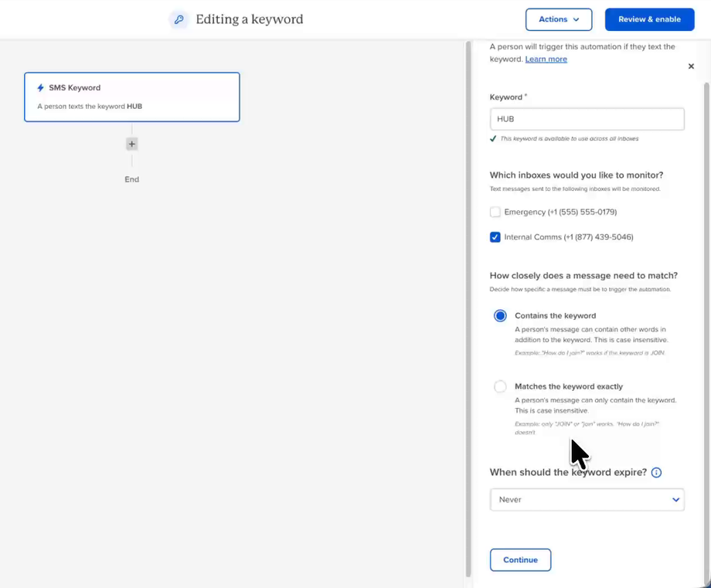This screenshot has height=588, width=711.
Task: Click the Internal Comms (+1 (877) 439-5046) label
Action: [x=569, y=237]
